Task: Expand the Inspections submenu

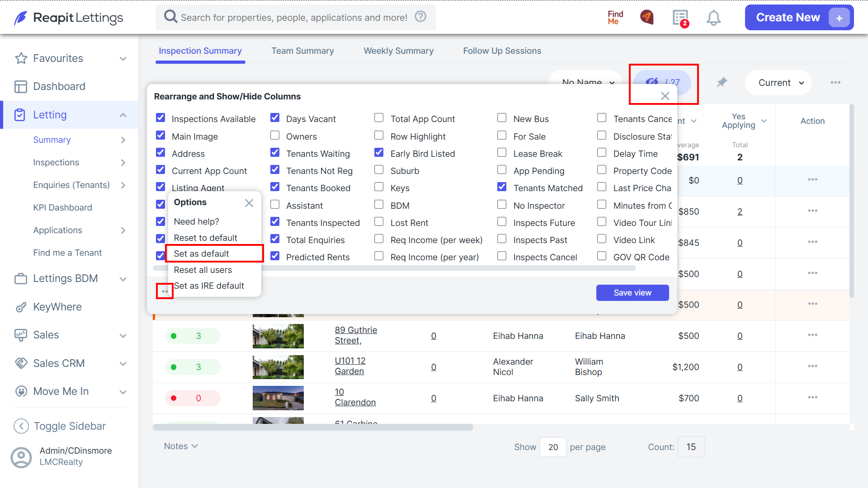Action: [123, 163]
